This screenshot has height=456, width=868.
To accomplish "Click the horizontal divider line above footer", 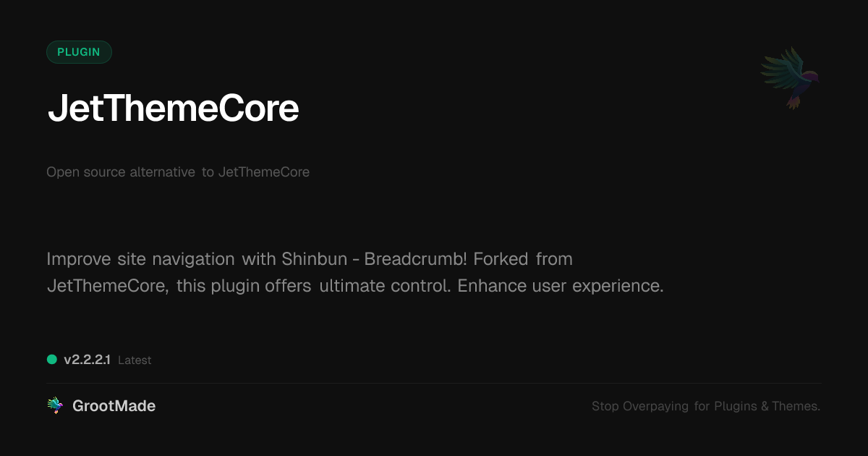I will pyautogui.click(x=434, y=384).
